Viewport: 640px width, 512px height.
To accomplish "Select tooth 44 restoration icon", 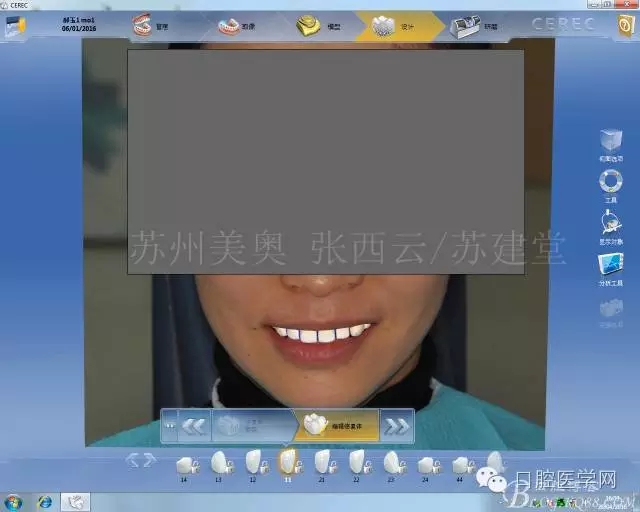I will tap(462, 464).
